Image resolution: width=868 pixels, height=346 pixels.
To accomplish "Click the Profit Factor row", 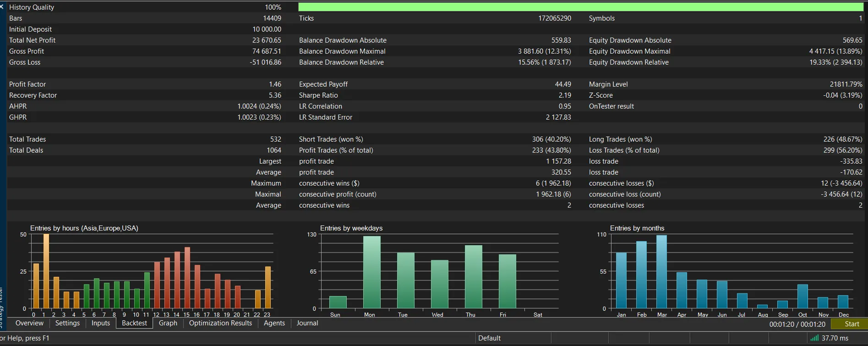I will click(145, 84).
